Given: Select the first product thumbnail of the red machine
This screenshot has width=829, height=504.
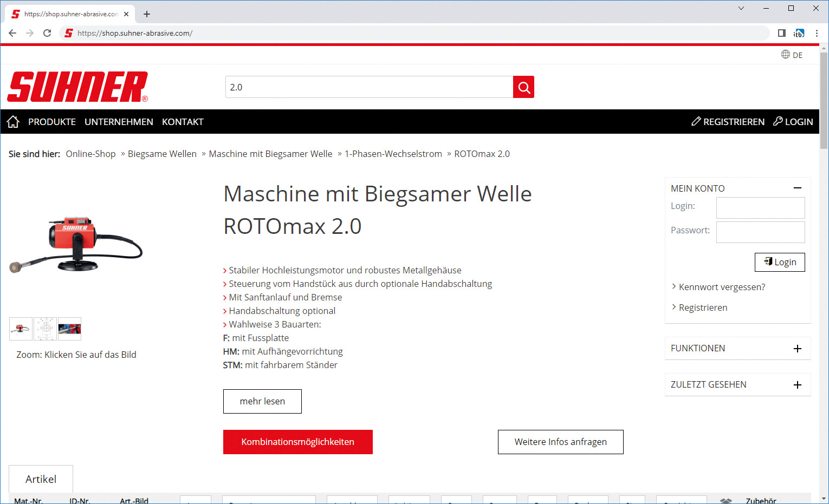Looking at the screenshot, I should (x=21, y=329).
